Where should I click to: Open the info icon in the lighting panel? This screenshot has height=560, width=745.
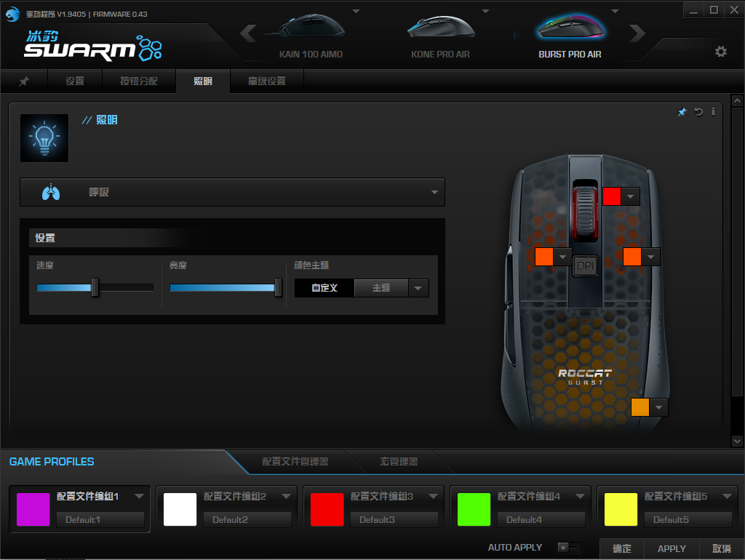click(x=713, y=112)
